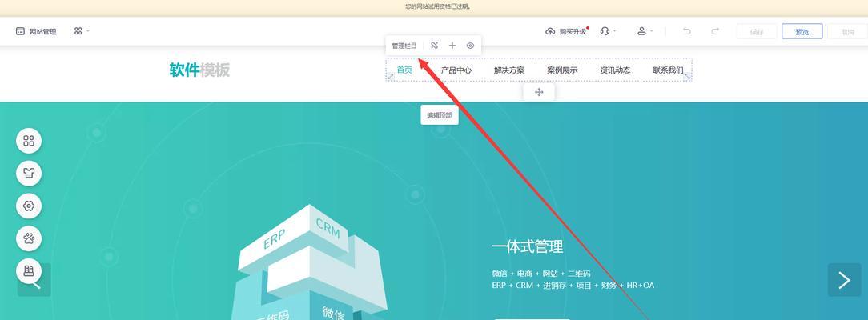Screen dimensions: 868x320
Task: Open the four-squares apps icon in header
Action: 78,31
